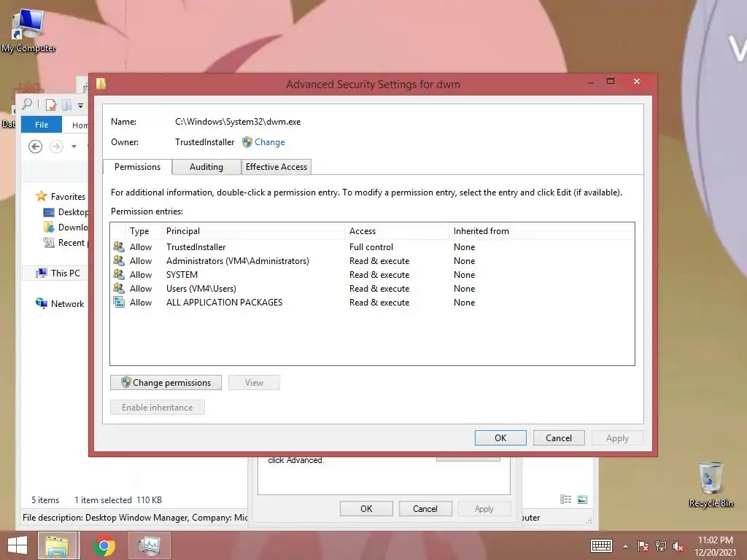Click ALL APPLICATION PACKAGES principal name
The image size is (747, 560).
coord(224,302)
